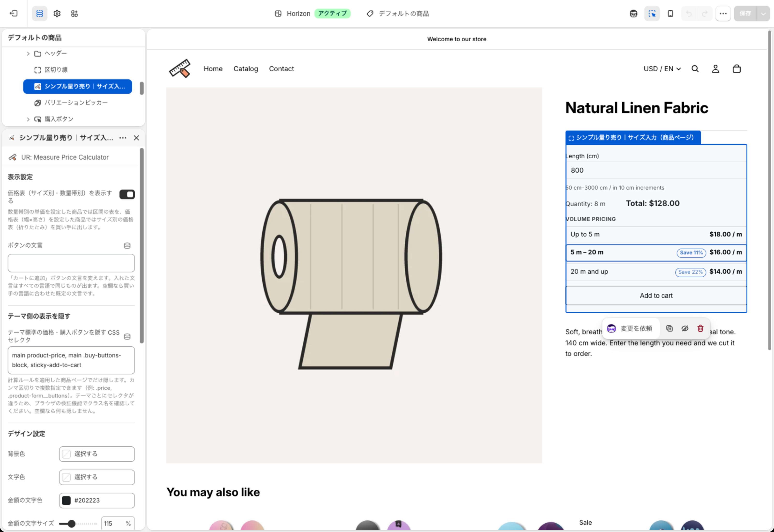The image size is (774, 532).
Task: Select シンプル量り売り block in tree
Action: (x=77, y=86)
